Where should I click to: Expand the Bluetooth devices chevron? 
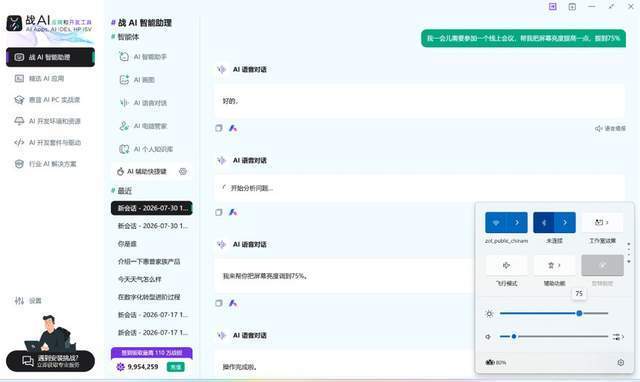pos(565,222)
